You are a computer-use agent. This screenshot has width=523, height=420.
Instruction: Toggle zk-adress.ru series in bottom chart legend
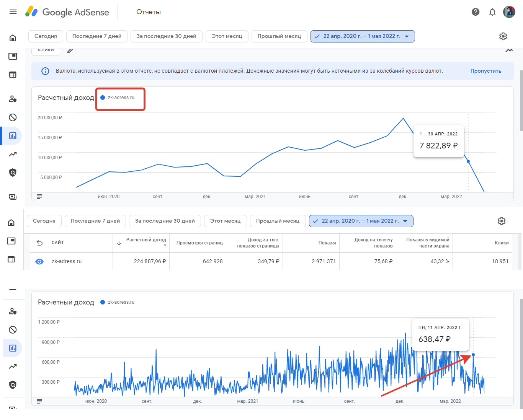(x=118, y=302)
